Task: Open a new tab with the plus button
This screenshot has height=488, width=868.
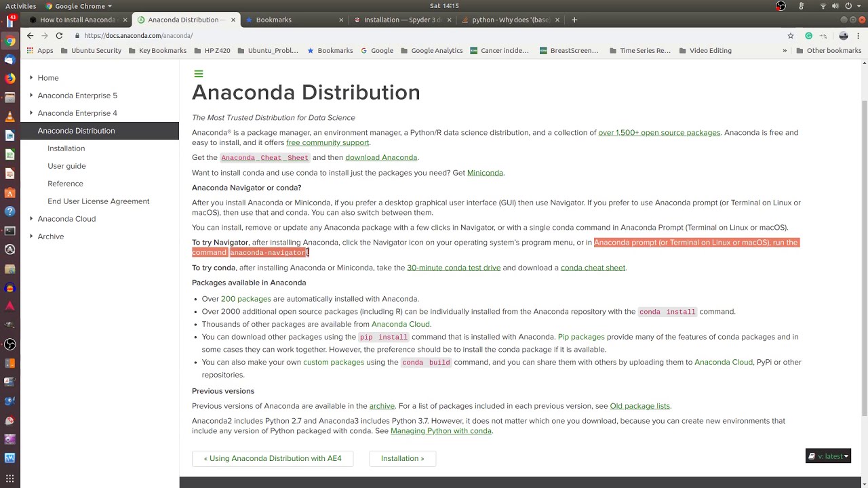Action: tap(574, 20)
